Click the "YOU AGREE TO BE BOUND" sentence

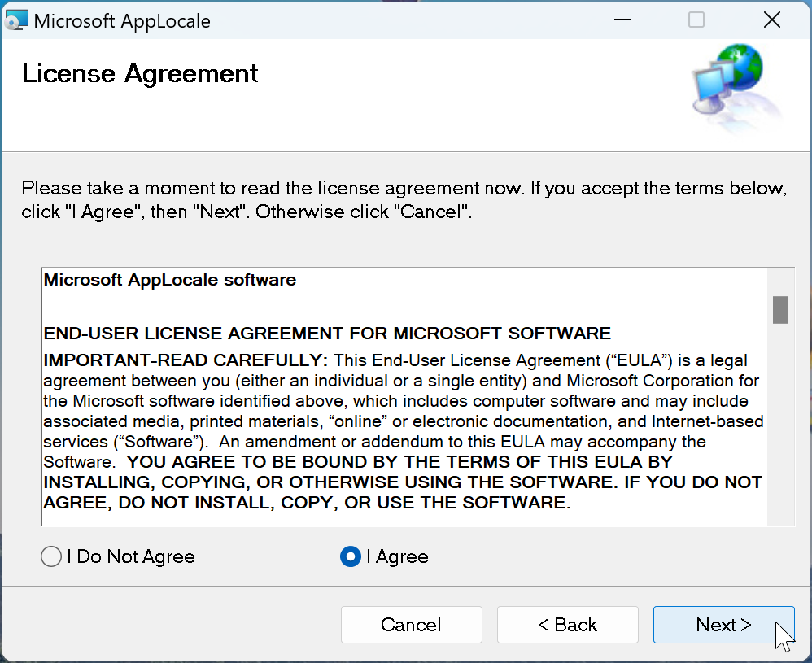pyautogui.click(x=399, y=462)
